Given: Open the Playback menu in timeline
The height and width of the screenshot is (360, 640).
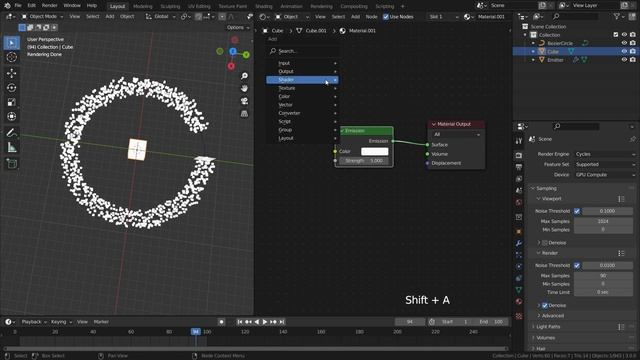Looking at the screenshot, I should (x=34, y=322).
